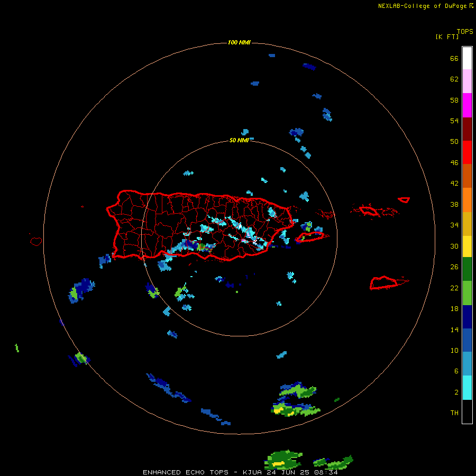Click the legend value '30'
This screenshot has width=476, height=476.
pos(454,246)
